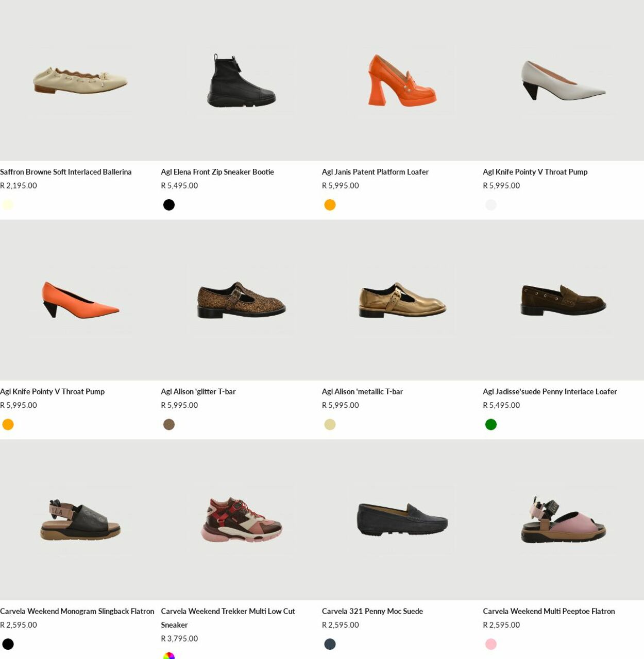The width and height of the screenshot is (644, 659).
Task: View the Agl Jadisse suede Penny Loafer image
Action: [x=563, y=300]
